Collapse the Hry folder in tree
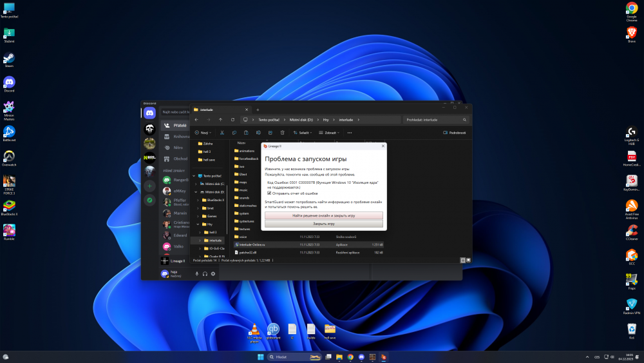Screen dimensions: 644x363 198,224
